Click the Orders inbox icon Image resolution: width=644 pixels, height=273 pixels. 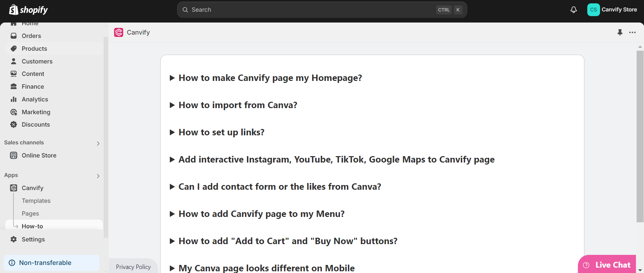(x=13, y=36)
